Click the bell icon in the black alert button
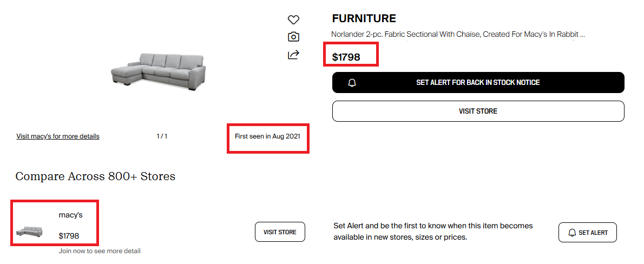Viewport: 644px width, 264px height. tap(352, 83)
